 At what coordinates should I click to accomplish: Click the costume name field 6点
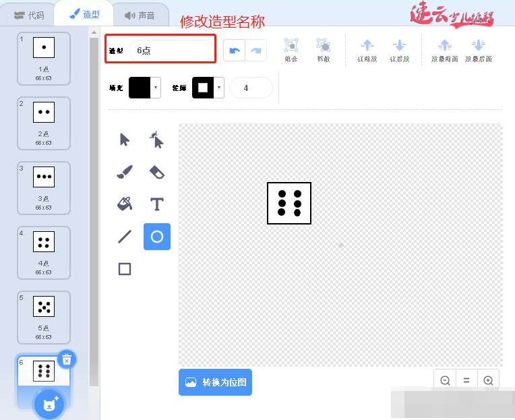pos(171,51)
